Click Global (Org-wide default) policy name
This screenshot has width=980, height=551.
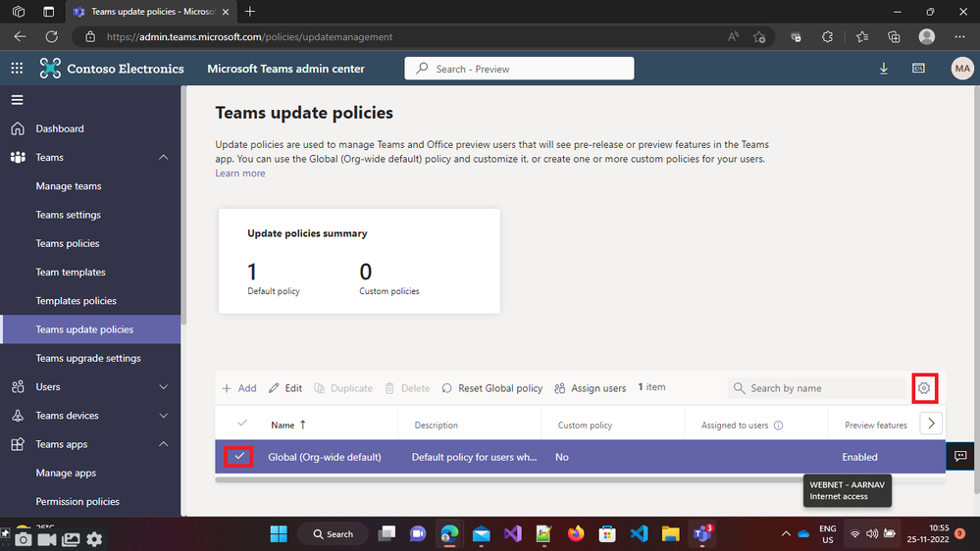click(325, 457)
